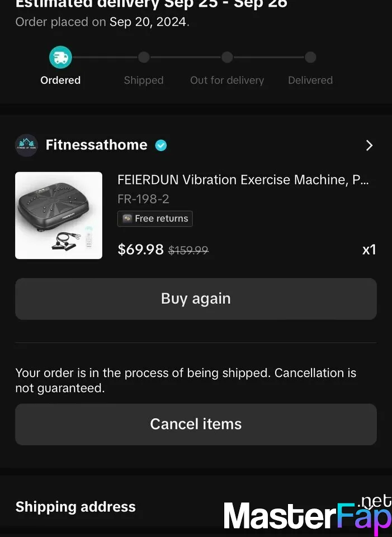This screenshot has width=392, height=537.
Task: Tap the verified badge next to Fitnessathome
Action: [x=161, y=145]
